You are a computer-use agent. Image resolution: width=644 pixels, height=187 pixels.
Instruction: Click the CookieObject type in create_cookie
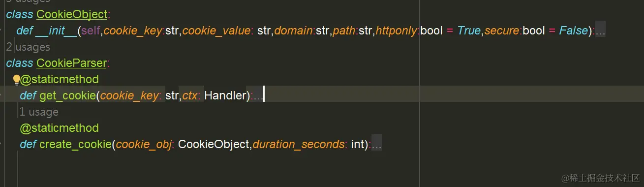tap(213, 144)
